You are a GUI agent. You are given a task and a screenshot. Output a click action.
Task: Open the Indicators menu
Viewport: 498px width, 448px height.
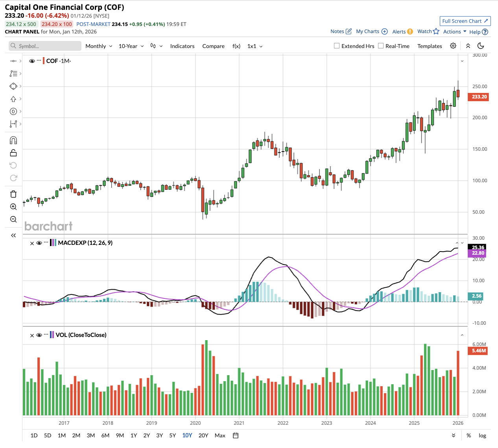point(182,46)
